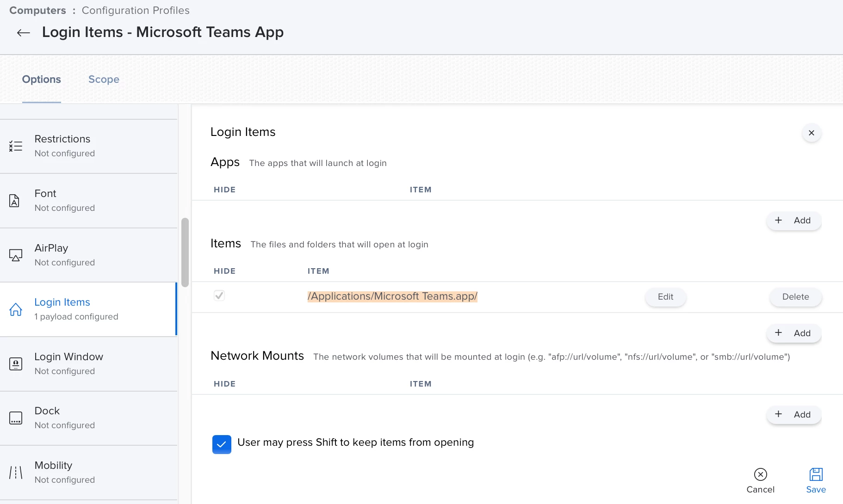Click the Items section heading
The height and width of the screenshot is (504, 843).
[x=226, y=243]
